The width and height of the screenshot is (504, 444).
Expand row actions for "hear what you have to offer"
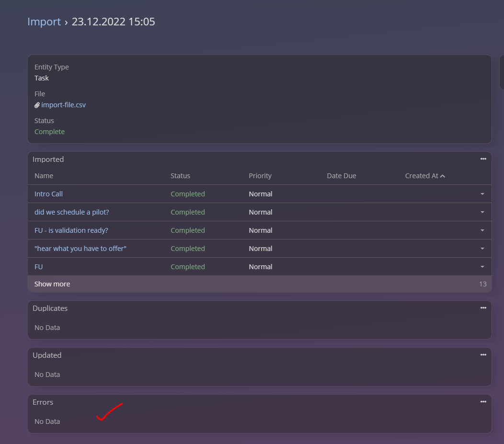(x=482, y=249)
